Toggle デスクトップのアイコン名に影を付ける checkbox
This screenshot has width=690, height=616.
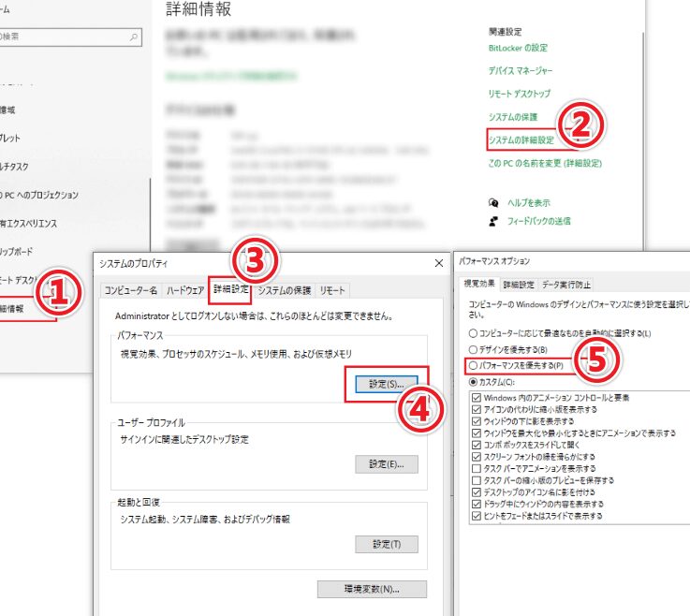[x=477, y=492]
